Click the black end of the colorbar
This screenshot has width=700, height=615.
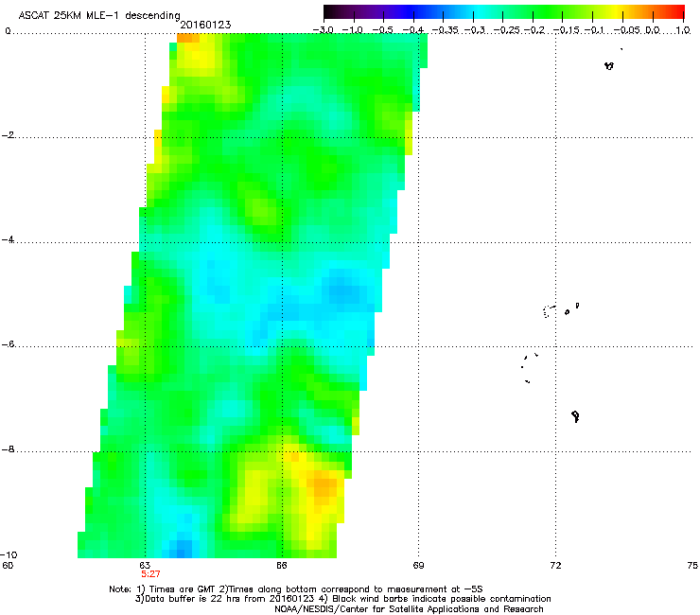tap(330, 11)
